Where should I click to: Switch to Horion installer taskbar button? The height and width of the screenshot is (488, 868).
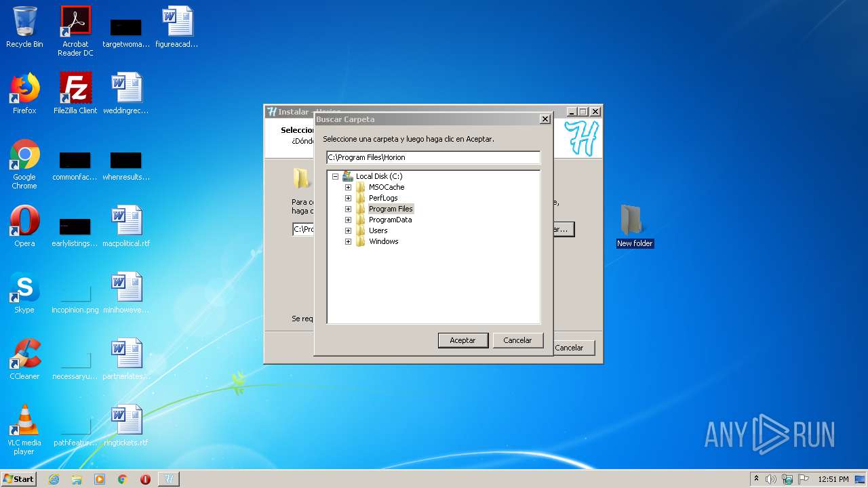tap(169, 479)
